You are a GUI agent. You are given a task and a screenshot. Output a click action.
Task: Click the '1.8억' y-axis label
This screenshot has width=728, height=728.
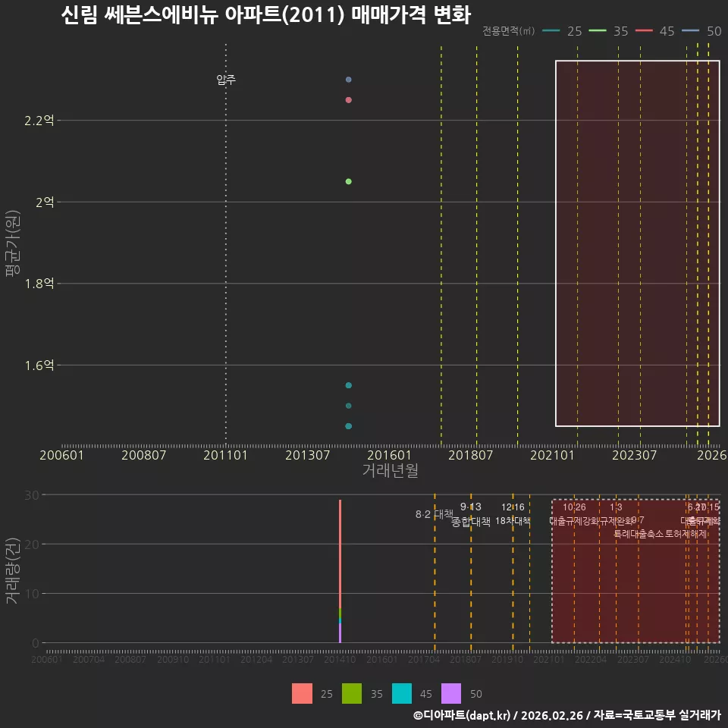39,283
